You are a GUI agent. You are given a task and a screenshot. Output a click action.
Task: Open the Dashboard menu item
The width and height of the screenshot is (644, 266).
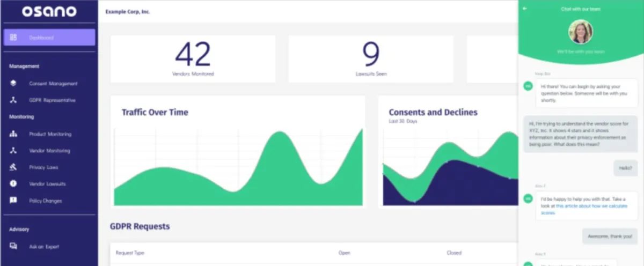click(x=41, y=38)
